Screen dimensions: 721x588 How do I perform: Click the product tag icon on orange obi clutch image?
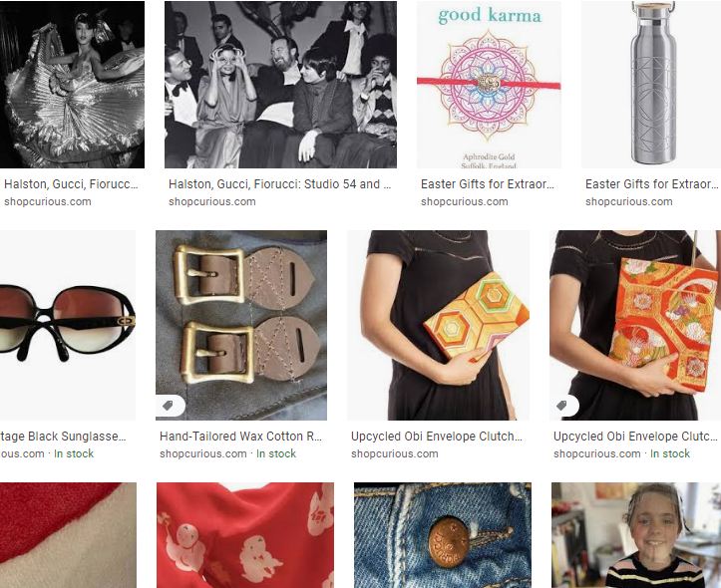tap(561, 406)
